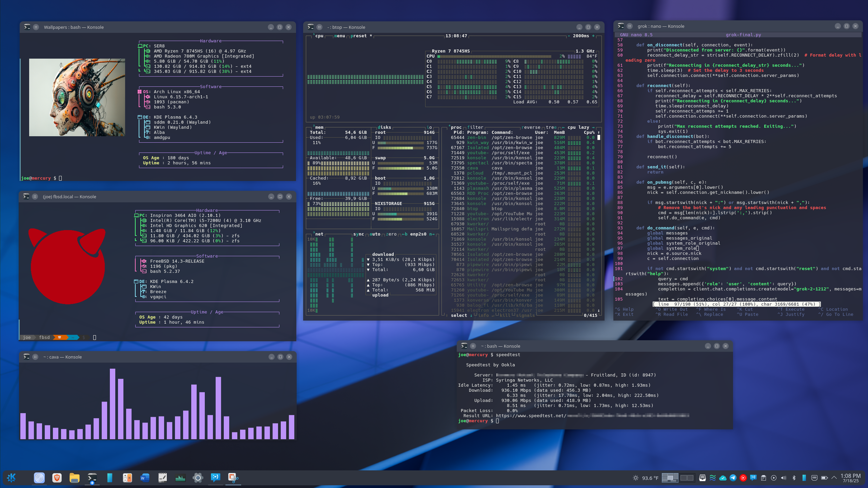868x488 pixels.
Task: Launch Brave browser from the taskbar
Action: pos(57,478)
